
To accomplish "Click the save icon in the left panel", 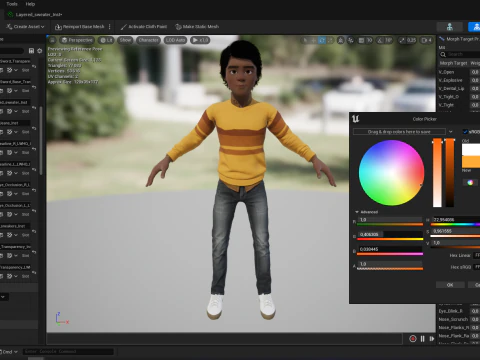I will point(31,51).
